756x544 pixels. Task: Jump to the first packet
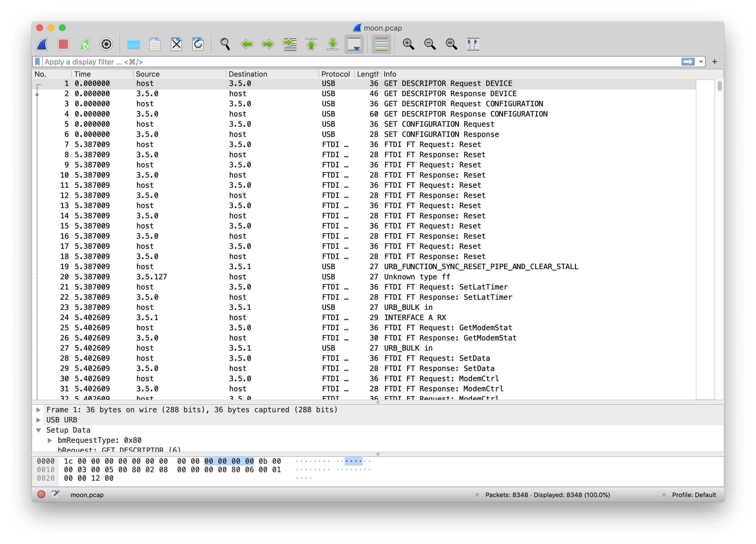click(x=311, y=44)
